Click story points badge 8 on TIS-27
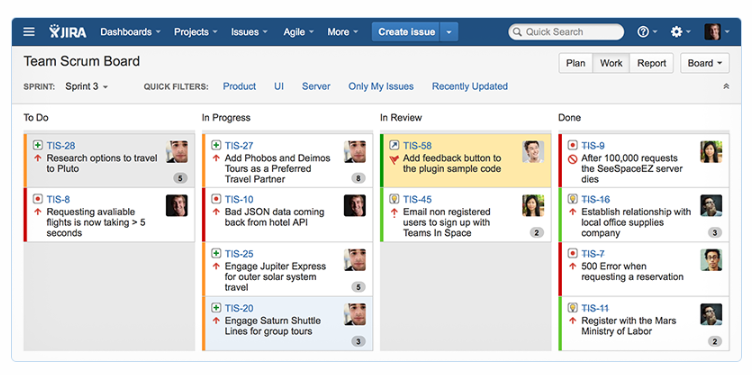 pos(358,179)
